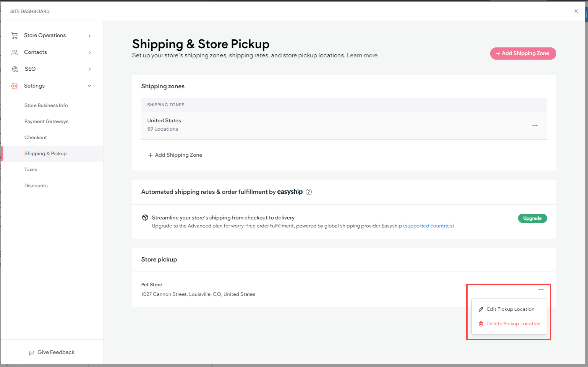Open SEO via the globe icon

coord(15,69)
